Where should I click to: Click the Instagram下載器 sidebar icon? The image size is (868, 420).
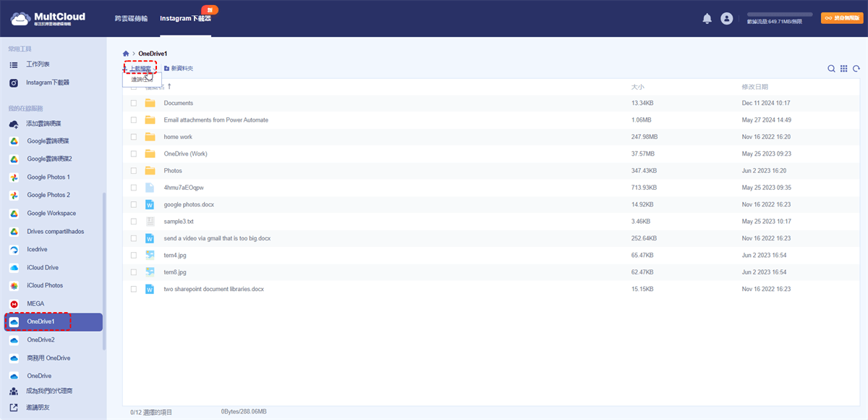(14, 83)
